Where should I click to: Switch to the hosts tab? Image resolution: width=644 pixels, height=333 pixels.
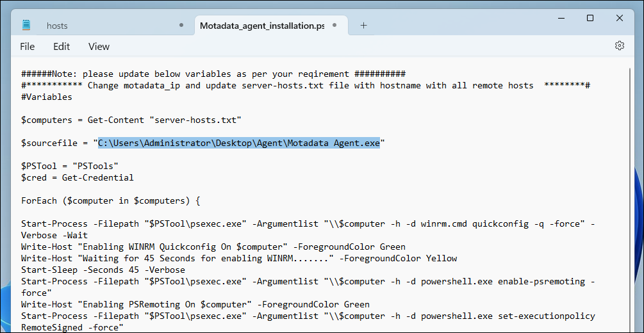point(57,26)
